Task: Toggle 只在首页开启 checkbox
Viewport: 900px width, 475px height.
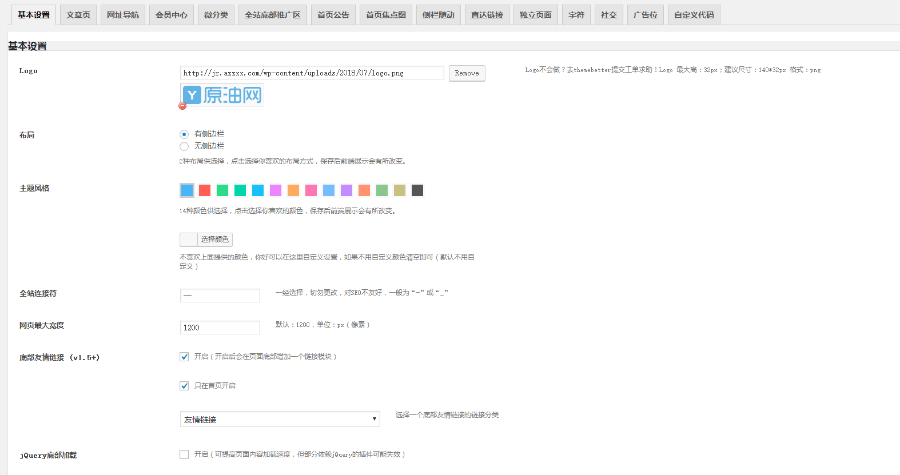Action: pyautogui.click(x=184, y=386)
